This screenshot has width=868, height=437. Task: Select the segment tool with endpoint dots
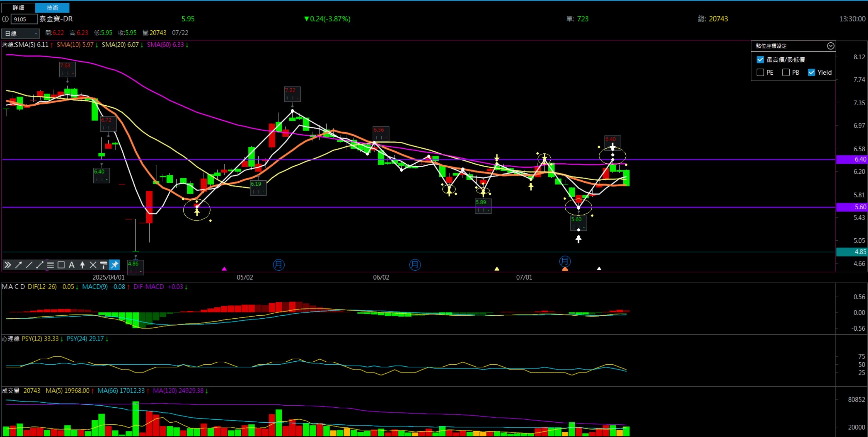(40, 265)
